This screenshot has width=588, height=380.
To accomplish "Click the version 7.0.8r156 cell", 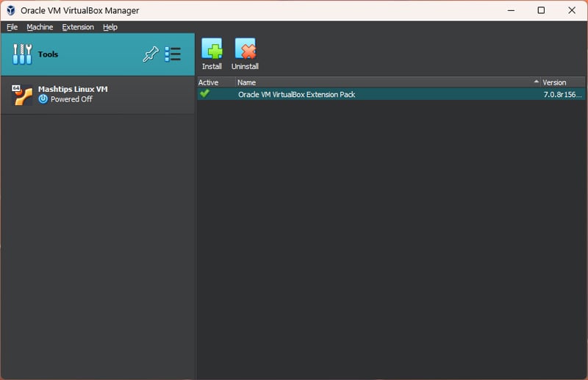I will pyautogui.click(x=562, y=95).
